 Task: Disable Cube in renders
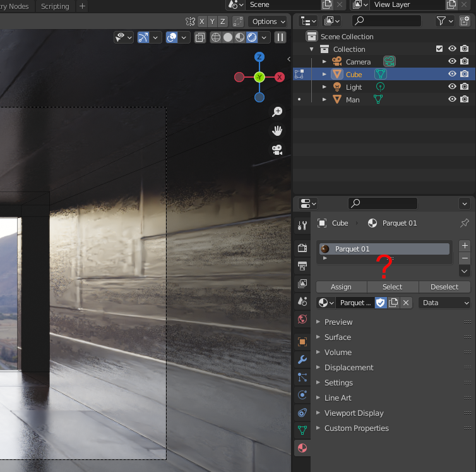tap(464, 74)
